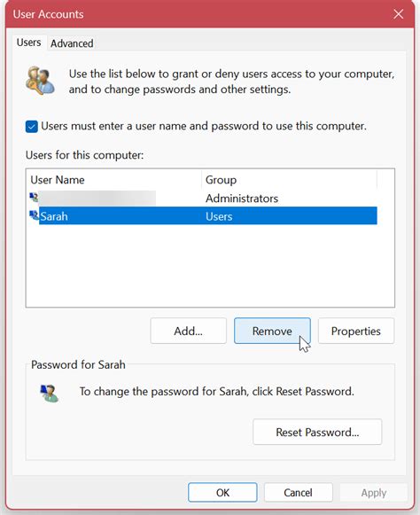Sort by the User Name column header
Image resolution: width=420 pixels, height=515 pixels.
click(115, 180)
